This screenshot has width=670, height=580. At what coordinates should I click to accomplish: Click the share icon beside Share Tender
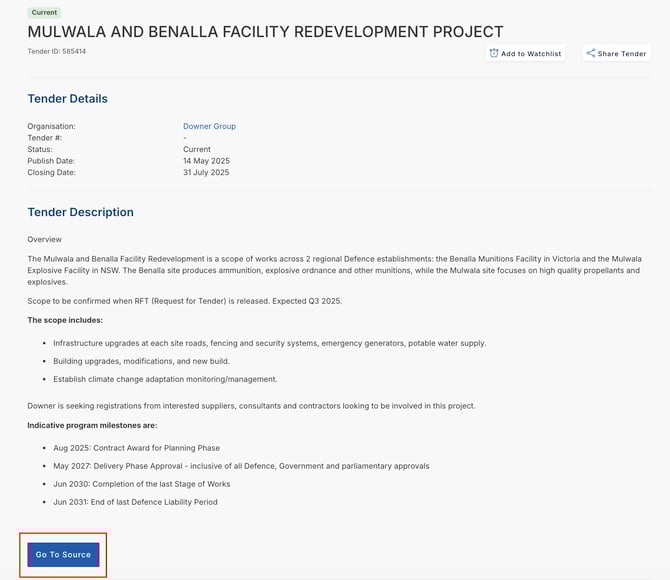coord(591,53)
